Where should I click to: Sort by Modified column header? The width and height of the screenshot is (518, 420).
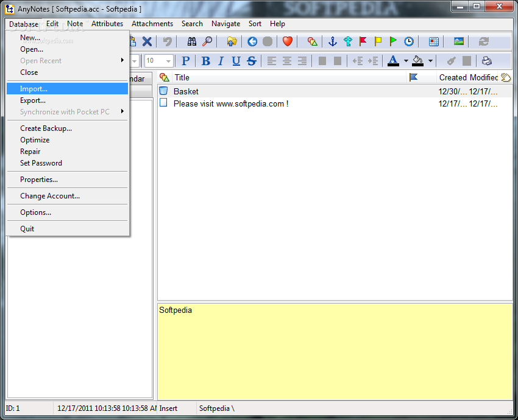(484, 77)
